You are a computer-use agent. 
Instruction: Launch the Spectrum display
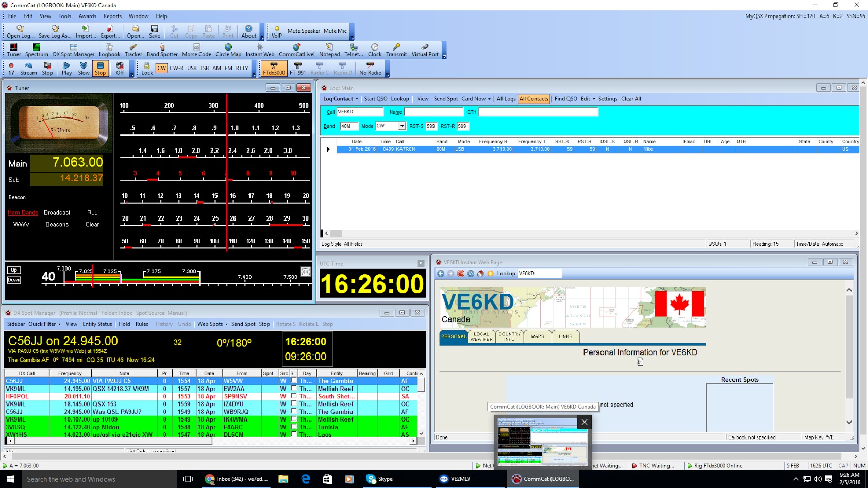click(37, 49)
